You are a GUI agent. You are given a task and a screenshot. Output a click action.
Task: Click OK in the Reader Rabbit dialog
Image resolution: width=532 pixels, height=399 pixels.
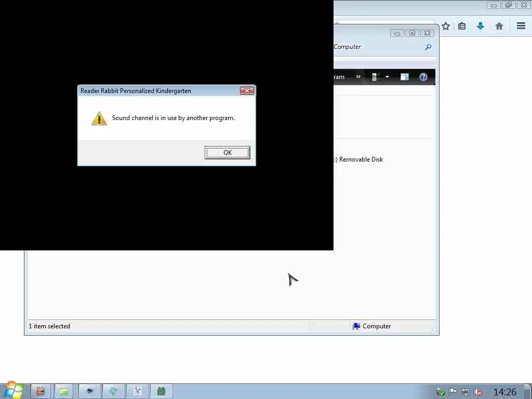point(228,153)
